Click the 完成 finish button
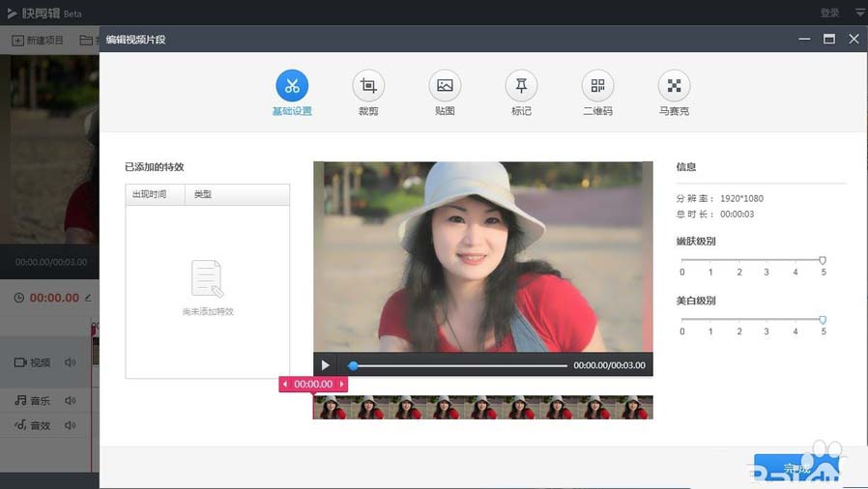Screen dimensions: 868x489 [x=796, y=469]
